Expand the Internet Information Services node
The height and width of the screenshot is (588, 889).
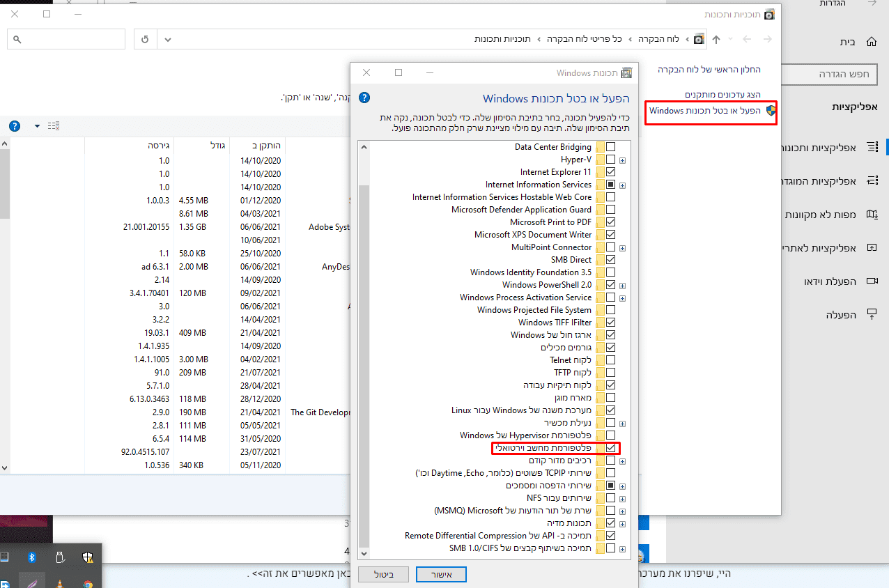[x=622, y=185]
